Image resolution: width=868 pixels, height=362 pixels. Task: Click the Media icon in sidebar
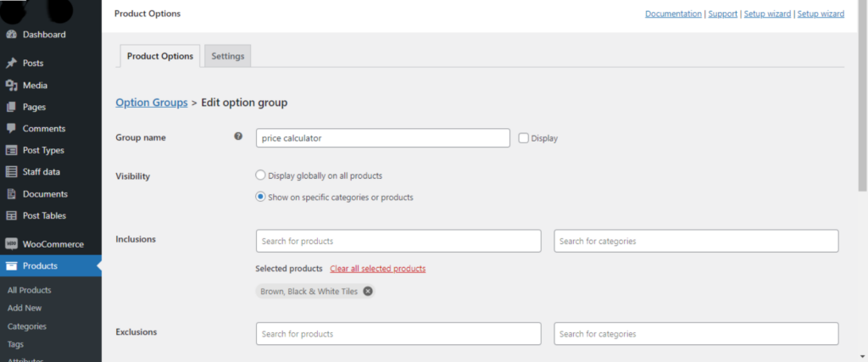tap(11, 86)
